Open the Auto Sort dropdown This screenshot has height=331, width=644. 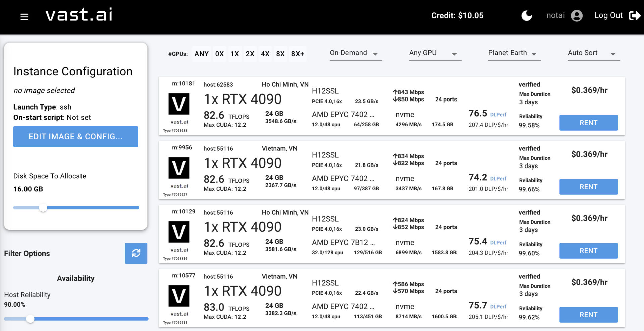pyautogui.click(x=593, y=53)
